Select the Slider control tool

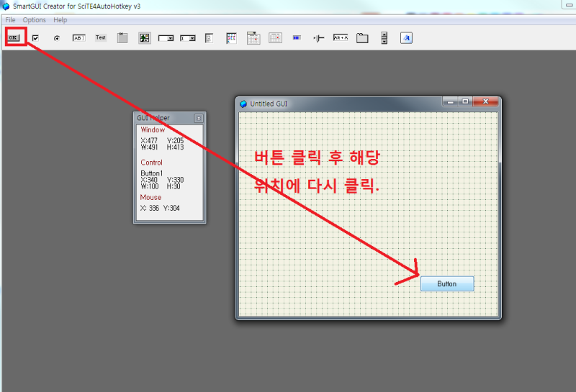point(318,38)
